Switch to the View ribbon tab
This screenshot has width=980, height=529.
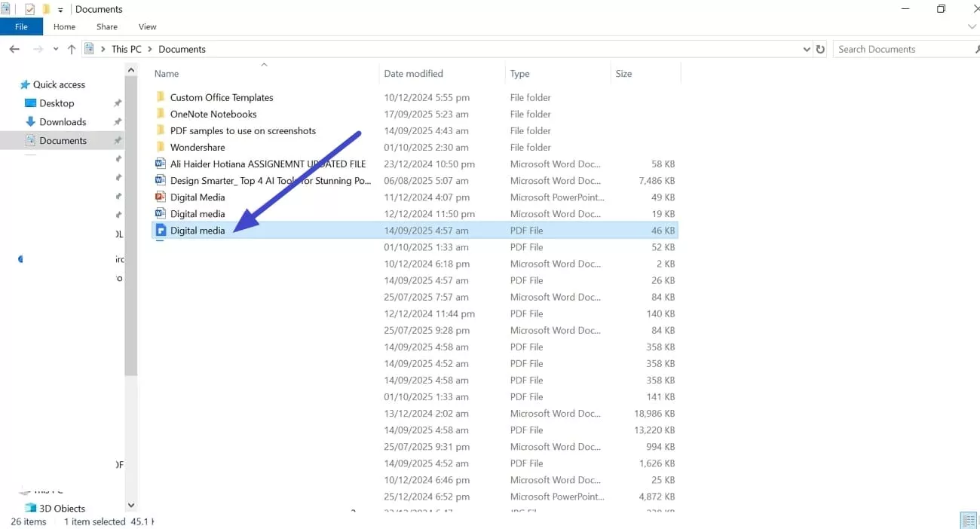coord(147,26)
